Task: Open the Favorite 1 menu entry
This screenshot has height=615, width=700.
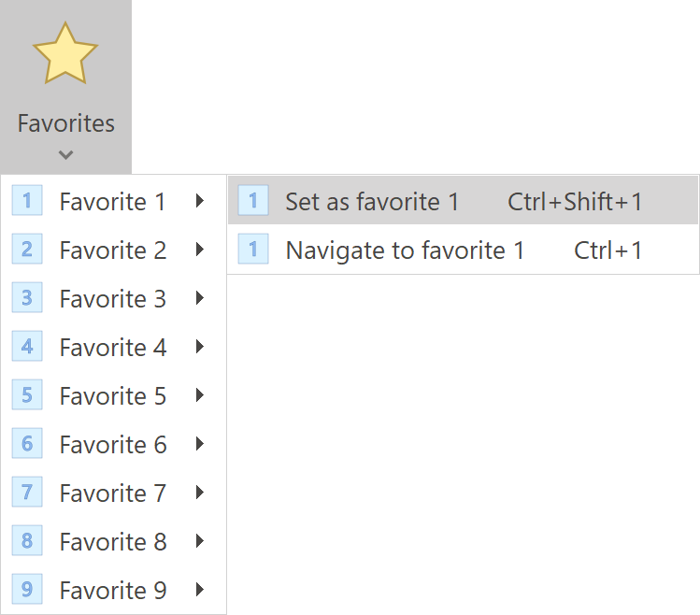Action: click(112, 201)
